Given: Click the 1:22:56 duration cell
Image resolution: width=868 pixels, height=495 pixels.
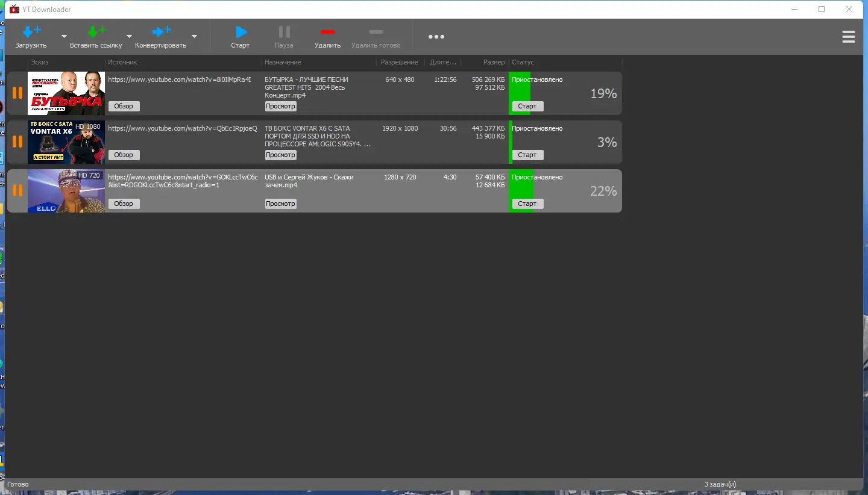Looking at the screenshot, I should pos(445,79).
